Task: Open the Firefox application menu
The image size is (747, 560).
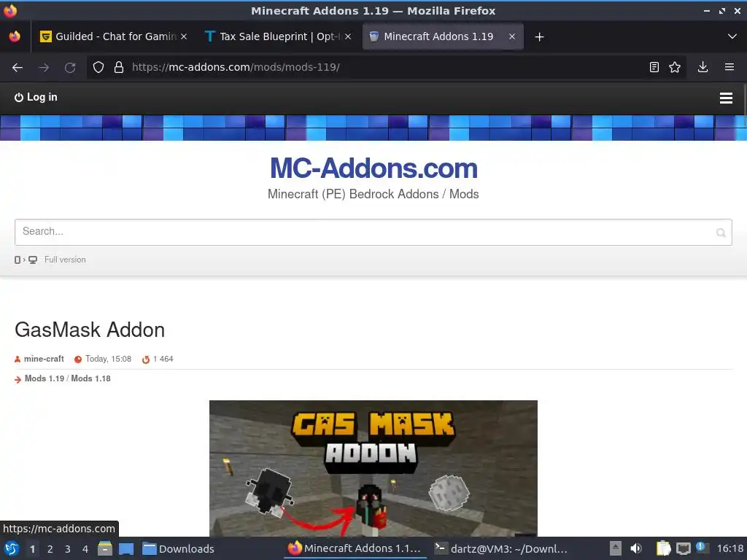Action: tap(729, 67)
